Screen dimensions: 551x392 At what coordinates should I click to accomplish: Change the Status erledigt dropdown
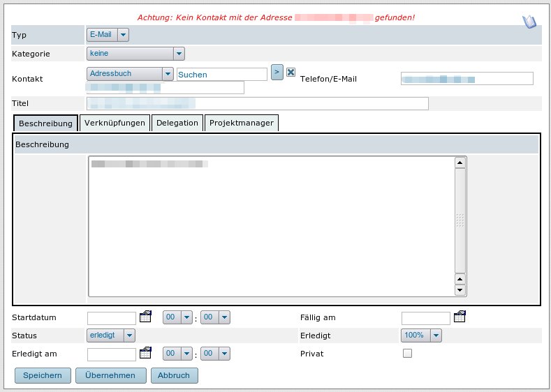[x=111, y=336]
